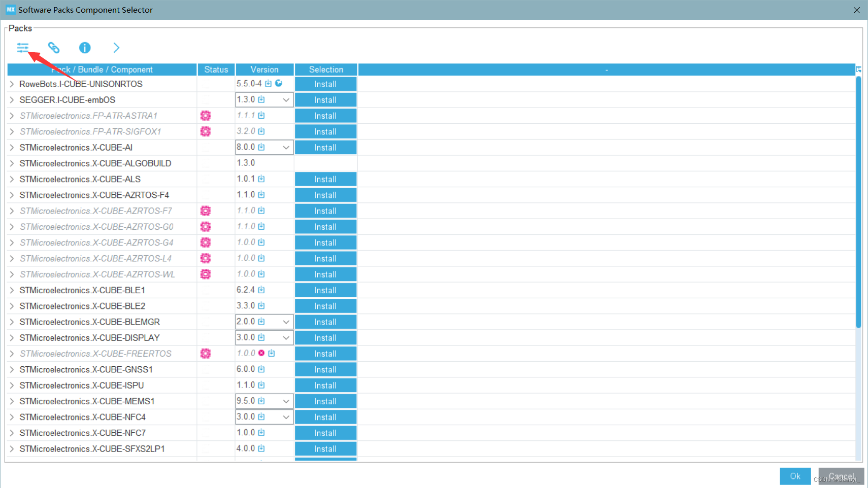Expand the STMicroelectronics.X-CUBE-GNSS1 pack
This screenshot has height=488, width=868.
pos(12,369)
